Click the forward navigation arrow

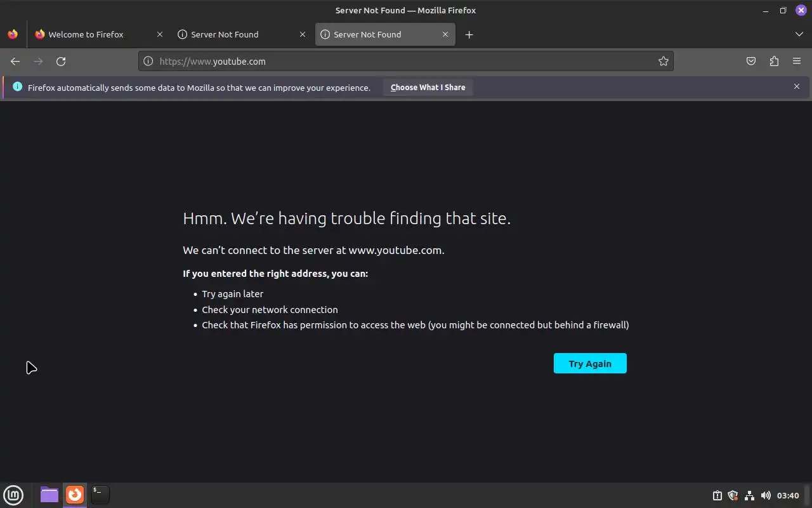(x=38, y=61)
